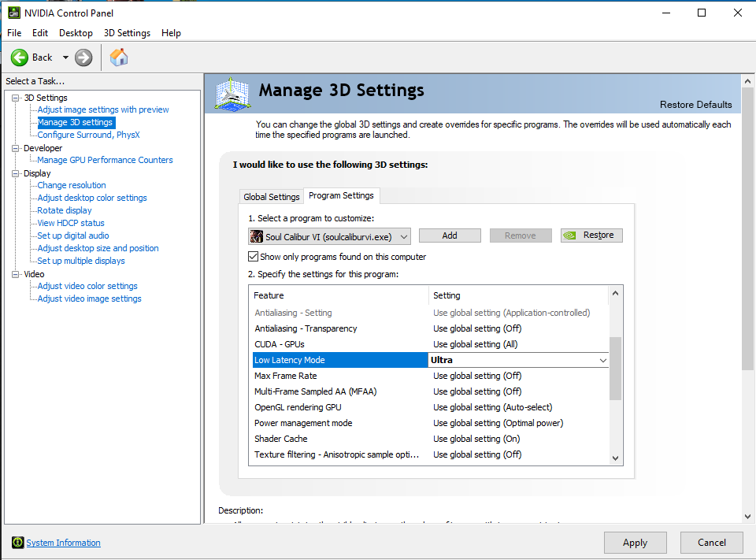Open the Home icon in toolbar
Viewport: 756px width, 560px height.
[119, 57]
